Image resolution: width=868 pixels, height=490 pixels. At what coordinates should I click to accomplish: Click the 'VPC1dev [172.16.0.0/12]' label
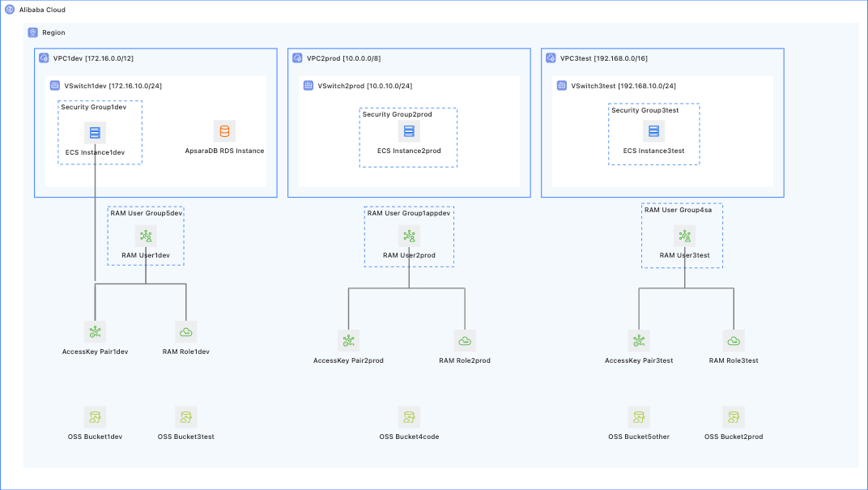tap(93, 58)
